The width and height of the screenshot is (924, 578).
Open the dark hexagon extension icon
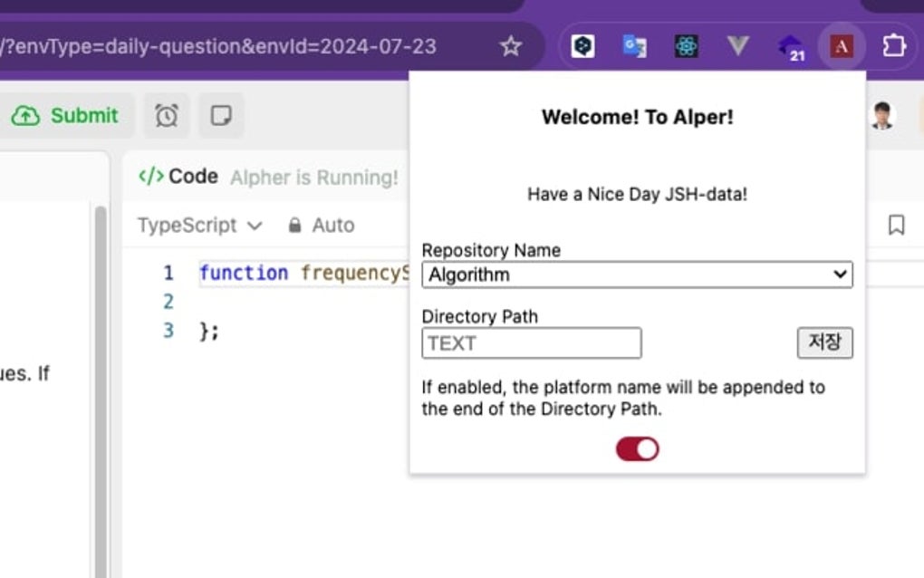coord(583,46)
